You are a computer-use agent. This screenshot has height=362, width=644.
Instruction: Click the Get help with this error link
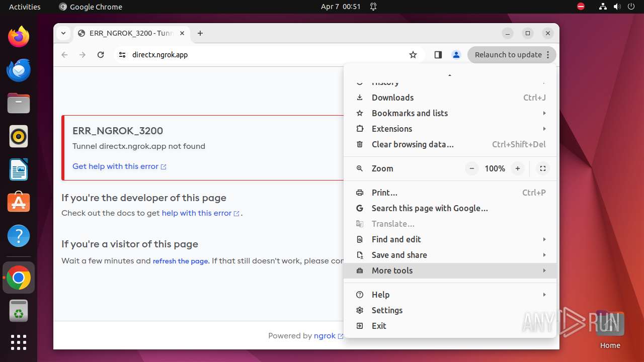click(119, 166)
